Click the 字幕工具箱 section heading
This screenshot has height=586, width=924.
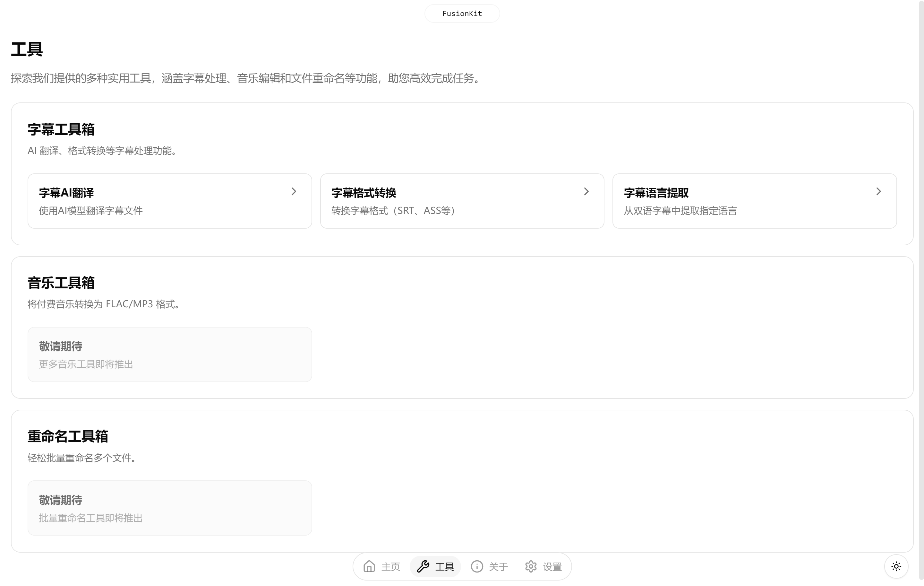[61, 129]
